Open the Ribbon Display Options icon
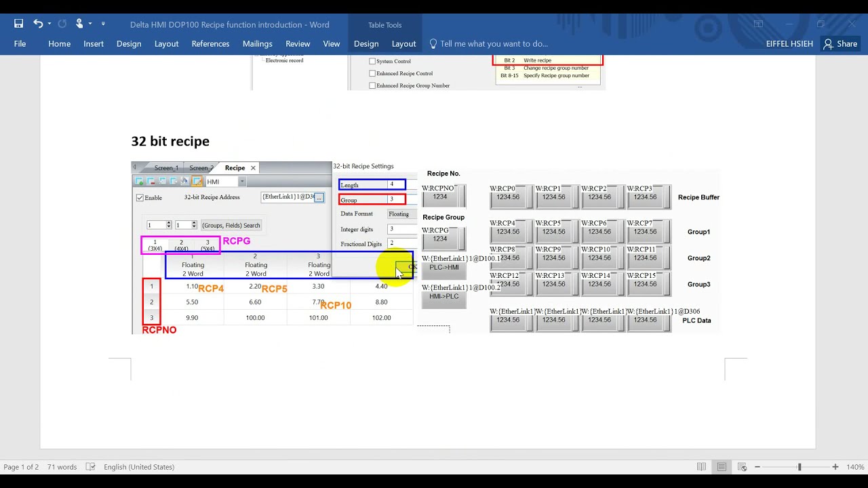868x488 pixels. [x=758, y=24]
